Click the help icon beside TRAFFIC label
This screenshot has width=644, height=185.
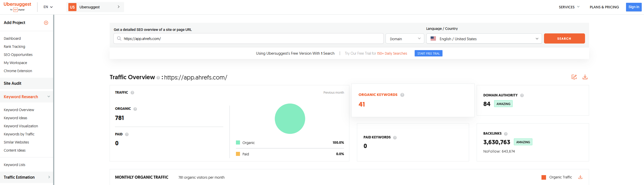point(132,93)
